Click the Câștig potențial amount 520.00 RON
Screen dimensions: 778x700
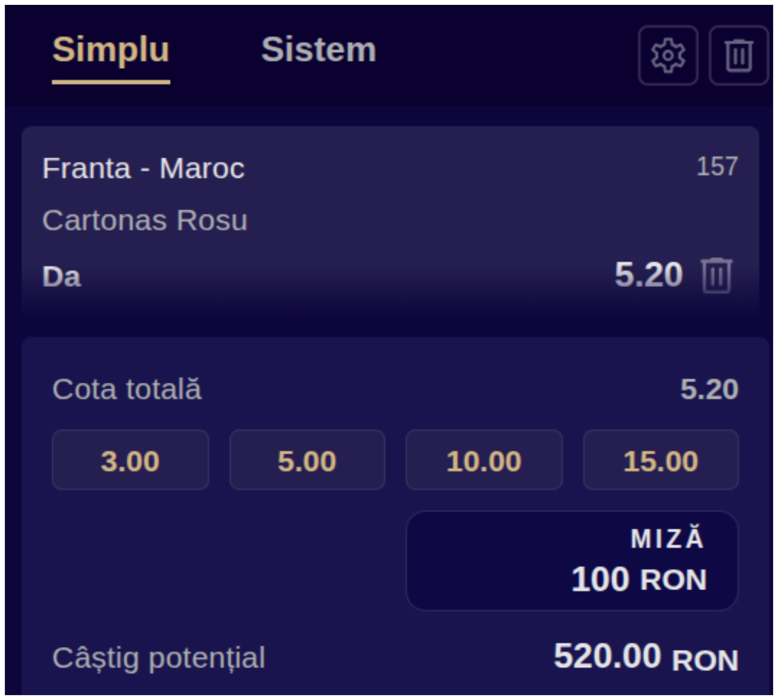click(x=646, y=656)
